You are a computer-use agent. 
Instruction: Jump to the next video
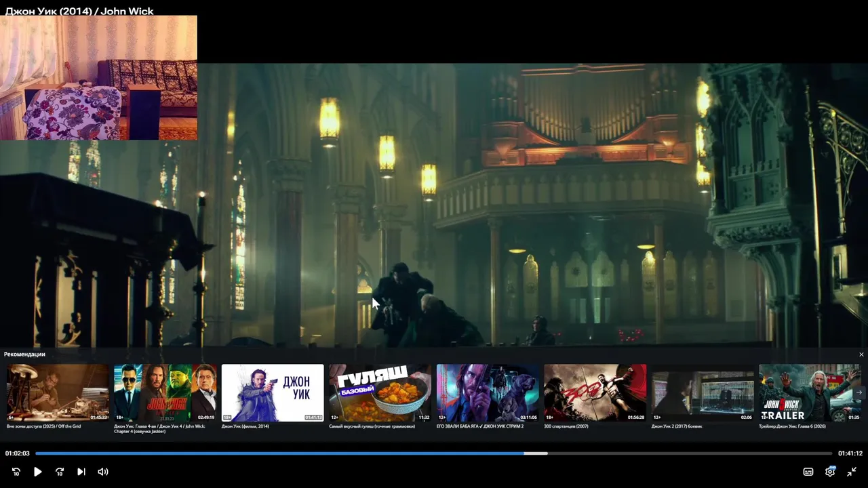81,472
